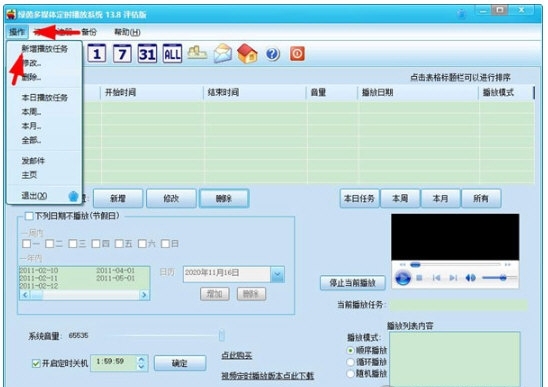Click the 本日任务 button
The image size is (548, 387).
pyautogui.click(x=360, y=199)
